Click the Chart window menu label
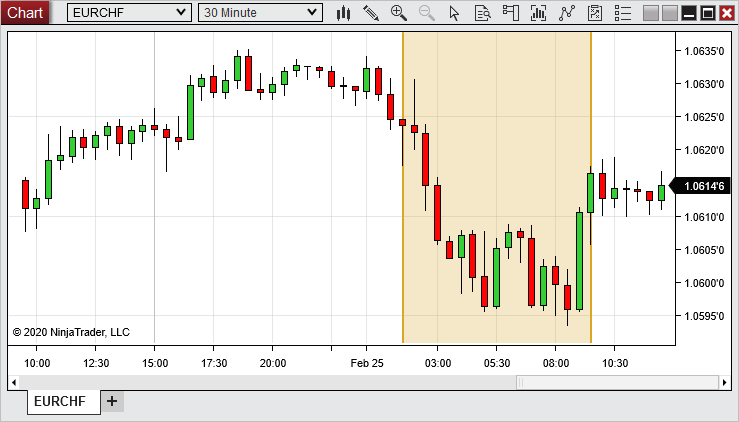Viewport: 739px width, 422px height. click(x=25, y=12)
